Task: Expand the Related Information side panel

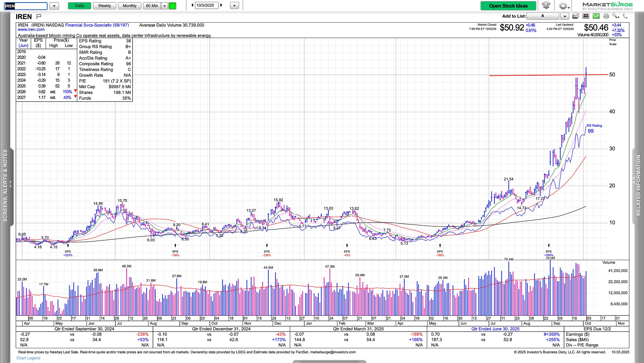Action: click(x=638, y=185)
